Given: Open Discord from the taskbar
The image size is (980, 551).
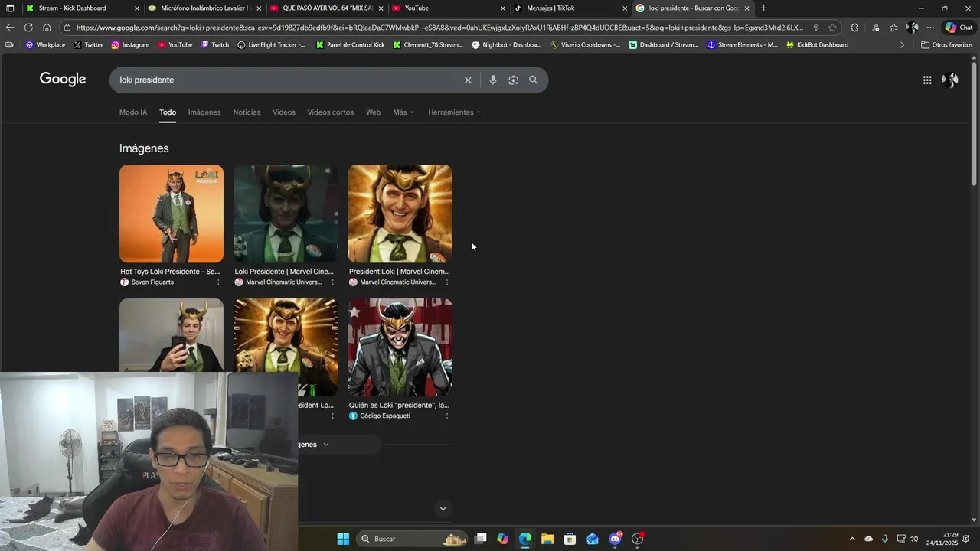Looking at the screenshot, I should (x=615, y=539).
